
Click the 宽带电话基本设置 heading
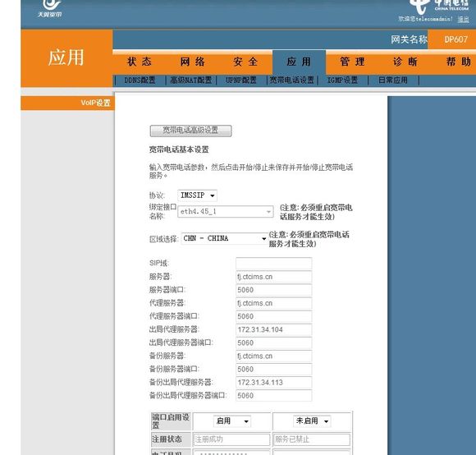tap(179, 149)
